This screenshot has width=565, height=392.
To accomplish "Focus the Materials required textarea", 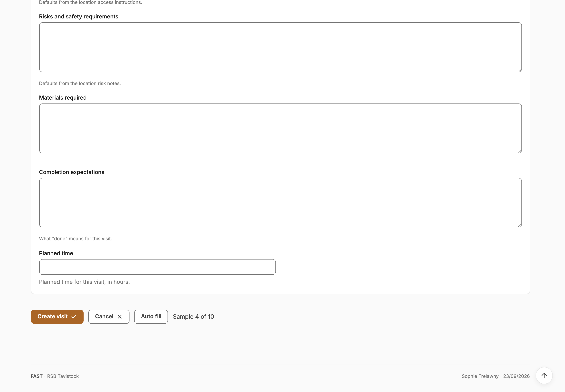I will point(280,128).
